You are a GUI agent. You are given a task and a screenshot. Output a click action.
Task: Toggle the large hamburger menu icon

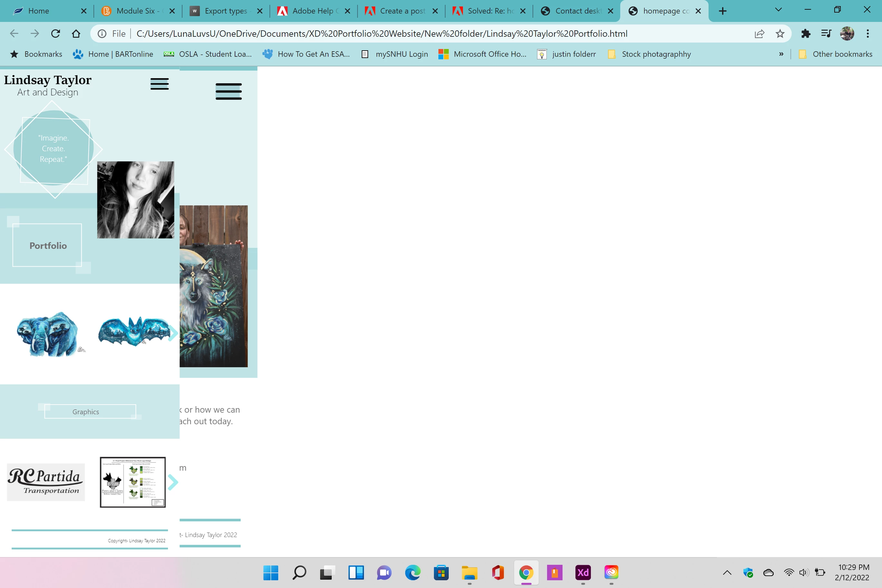click(228, 92)
